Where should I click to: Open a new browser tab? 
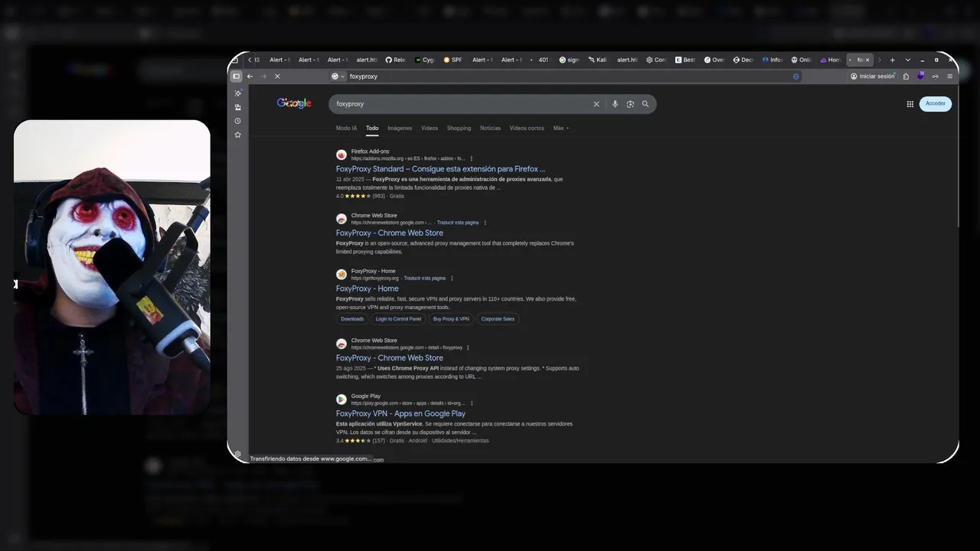(x=892, y=60)
